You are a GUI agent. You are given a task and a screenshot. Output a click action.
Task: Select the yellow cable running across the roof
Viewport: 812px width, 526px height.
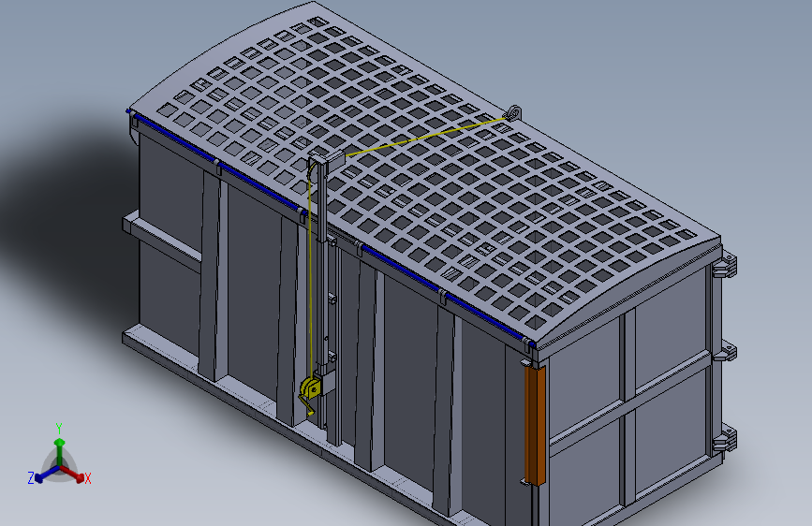424,136
